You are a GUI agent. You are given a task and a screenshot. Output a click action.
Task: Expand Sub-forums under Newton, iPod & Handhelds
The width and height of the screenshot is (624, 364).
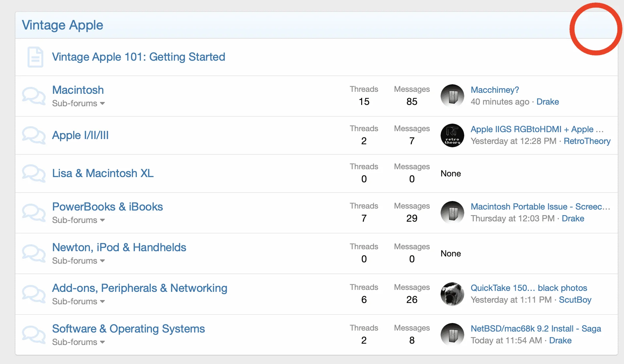pos(78,261)
